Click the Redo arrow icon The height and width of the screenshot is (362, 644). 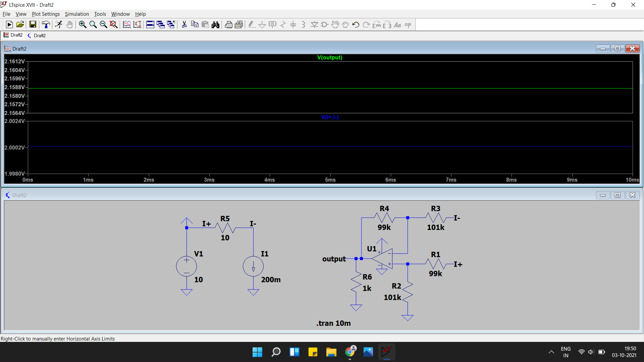pos(366,24)
